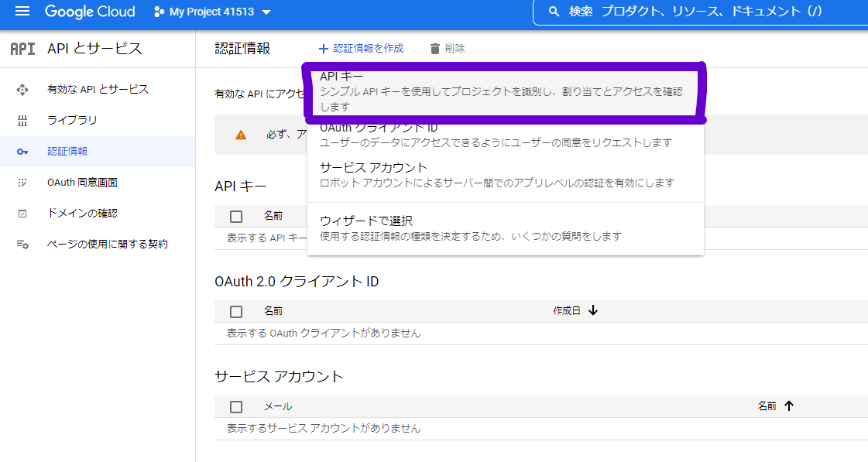Click the 削除 trash icon
Screen dimensions: 868x462
(434, 48)
